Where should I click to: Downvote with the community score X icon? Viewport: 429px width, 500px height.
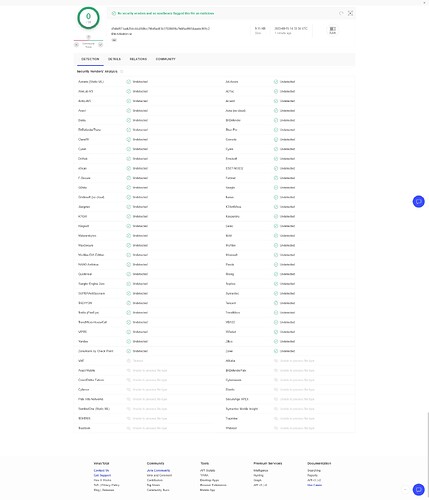click(76, 45)
